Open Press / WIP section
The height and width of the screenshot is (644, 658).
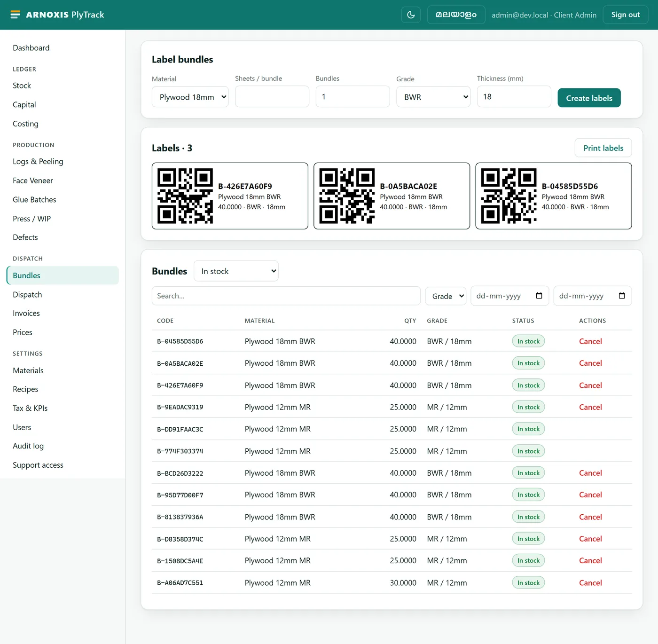coord(31,219)
